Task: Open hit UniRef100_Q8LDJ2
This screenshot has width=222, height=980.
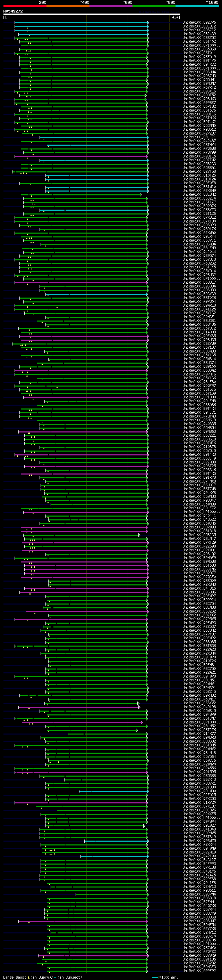Action: coord(199,26)
